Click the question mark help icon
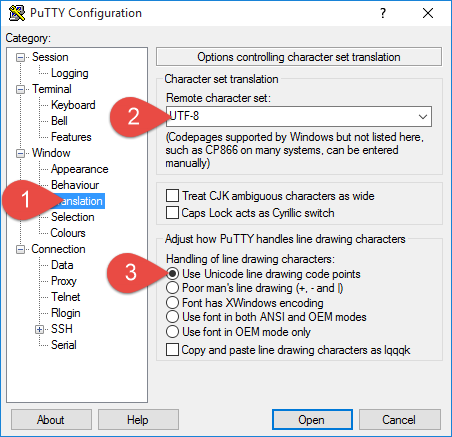The image size is (452, 437). coord(383,13)
